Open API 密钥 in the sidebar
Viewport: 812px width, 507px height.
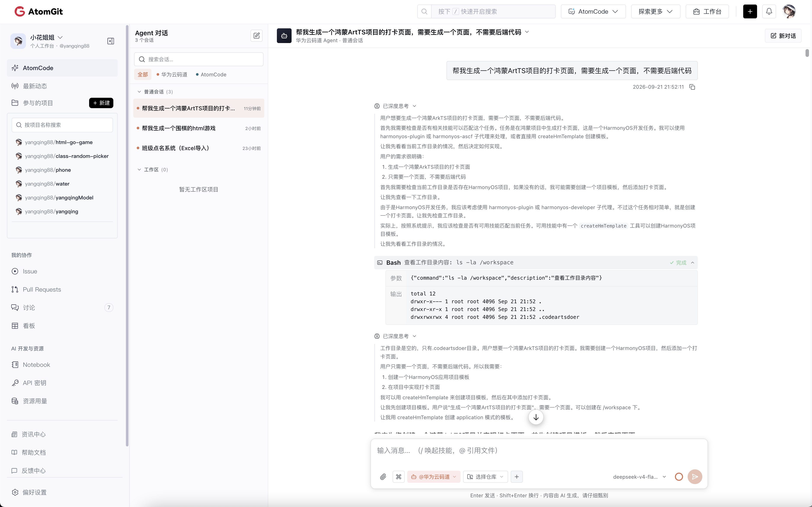pyautogui.click(x=62, y=383)
